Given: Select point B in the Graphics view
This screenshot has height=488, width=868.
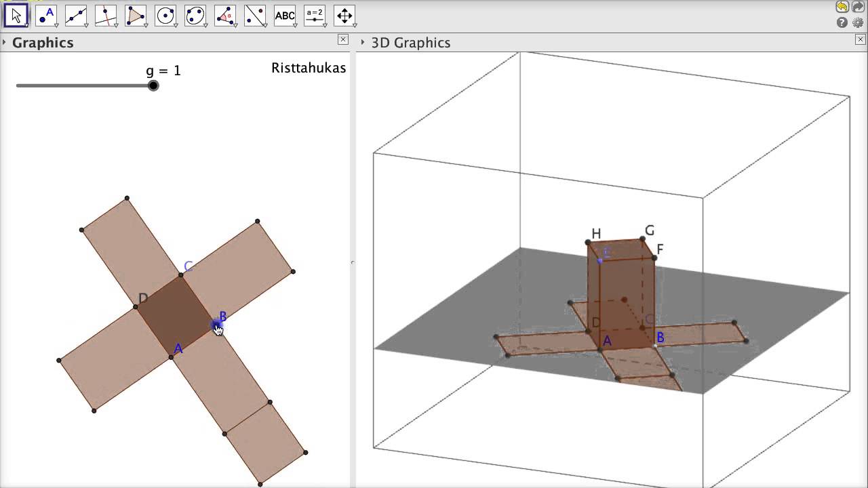Looking at the screenshot, I should (216, 325).
